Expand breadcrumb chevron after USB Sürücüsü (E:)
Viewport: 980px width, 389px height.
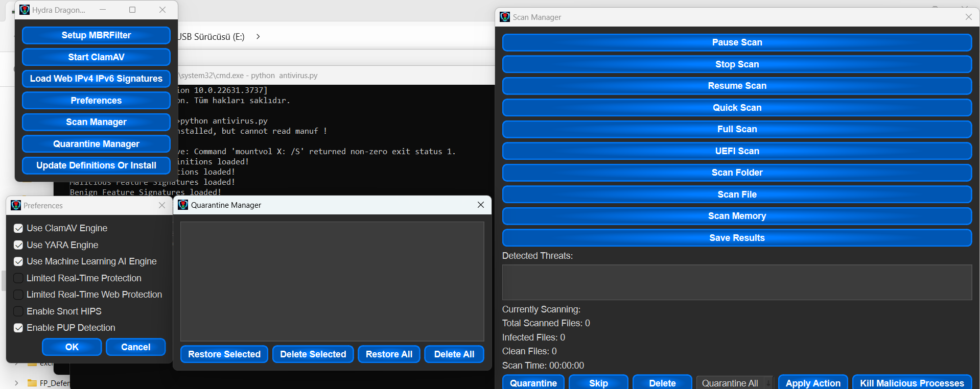pos(258,37)
